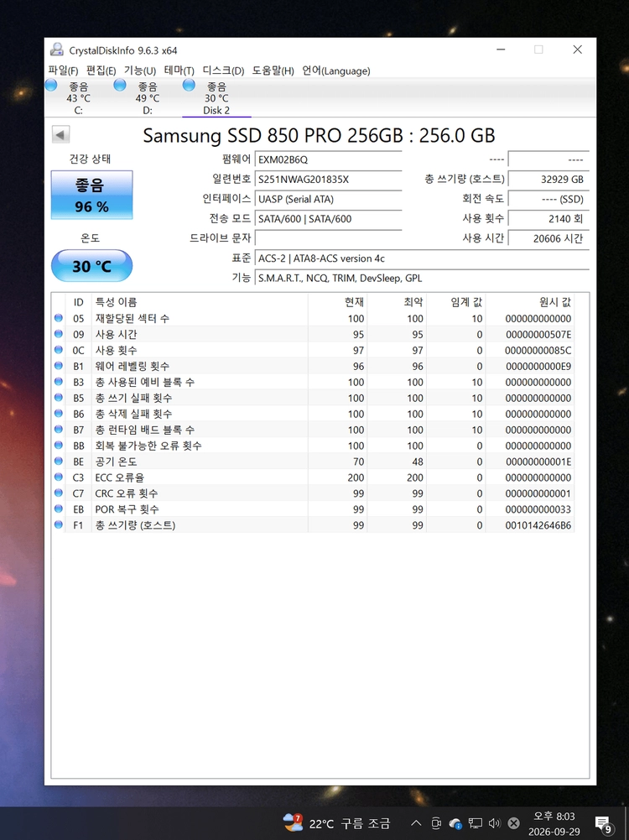Screen dimensions: 629x840
Task: Click status orb for attribute B6
Action: 59,414
